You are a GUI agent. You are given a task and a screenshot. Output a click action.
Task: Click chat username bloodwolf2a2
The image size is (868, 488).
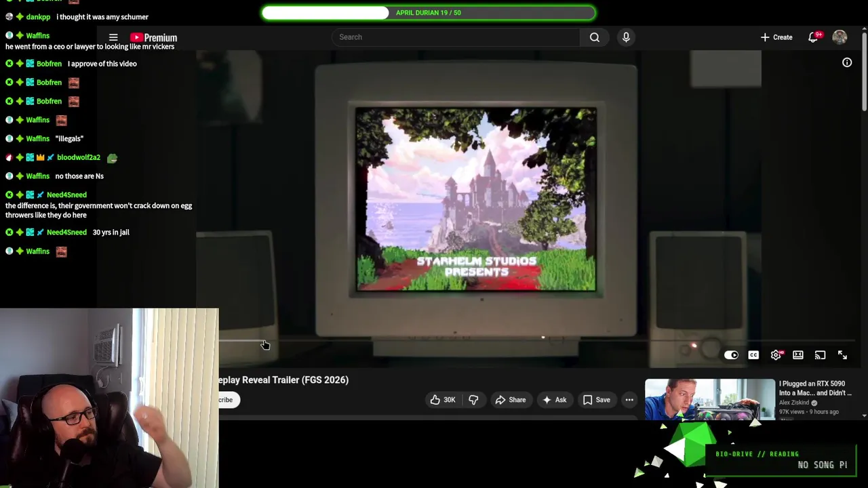click(79, 157)
